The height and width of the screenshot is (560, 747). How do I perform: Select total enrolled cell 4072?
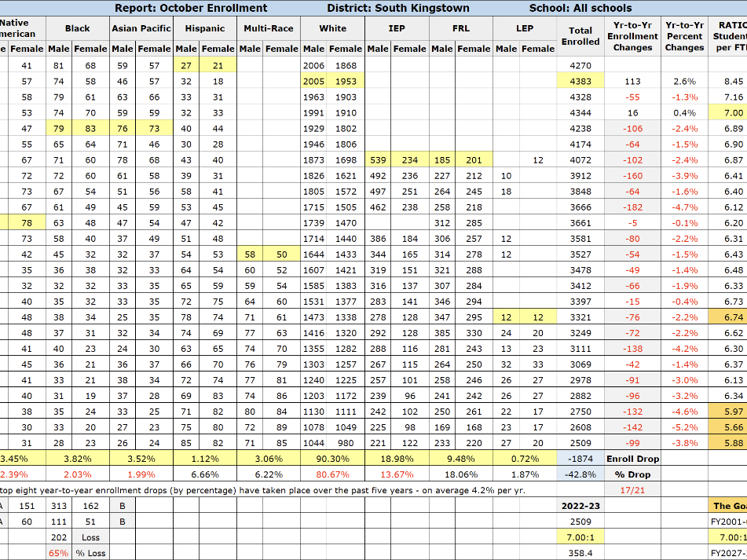click(580, 160)
